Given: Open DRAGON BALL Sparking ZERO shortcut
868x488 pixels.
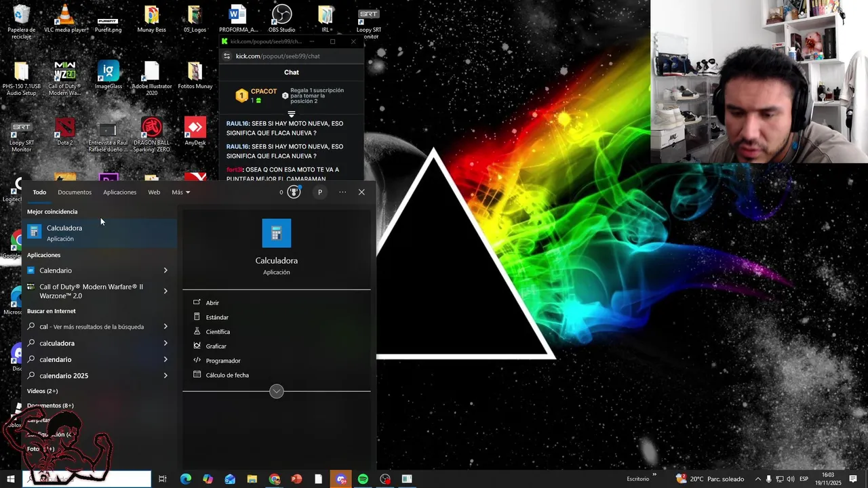Looking at the screenshot, I should (x=152, y=135).
